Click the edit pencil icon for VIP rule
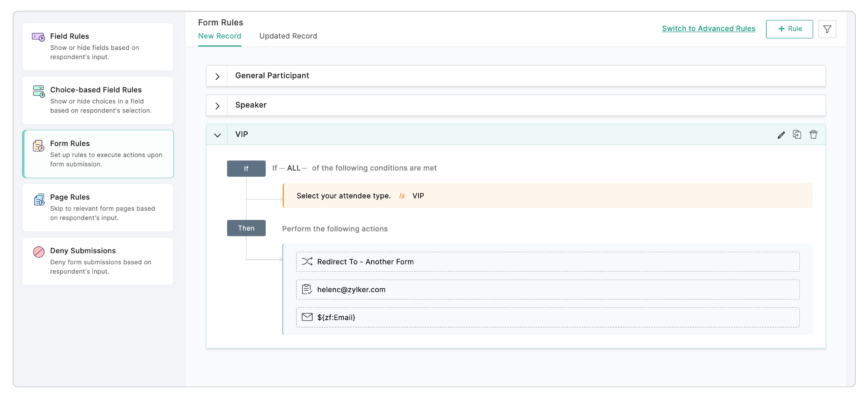 pos(781,135)
